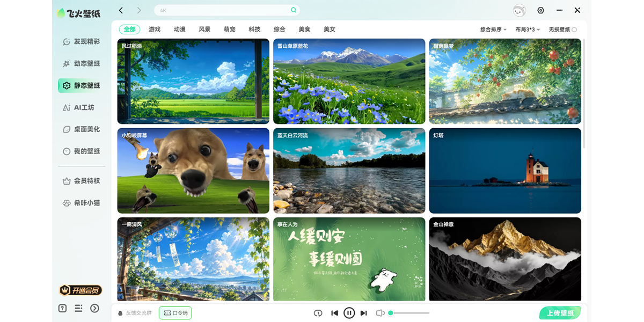Open the 灯塔 wallpaper thumbnail
This screenshot has width=644, height=322.
(x=505, y=171)
